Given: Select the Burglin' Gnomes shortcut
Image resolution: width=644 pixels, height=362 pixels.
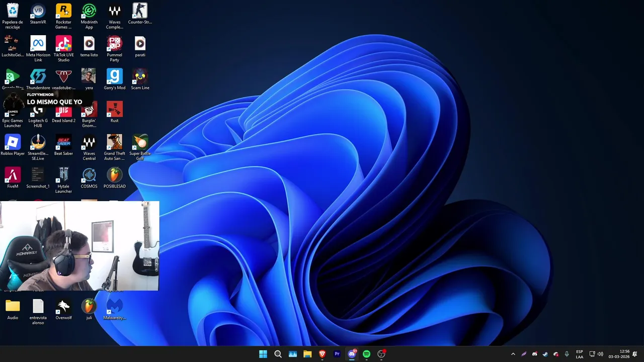Looking at the screenshot, I should 89,115.
